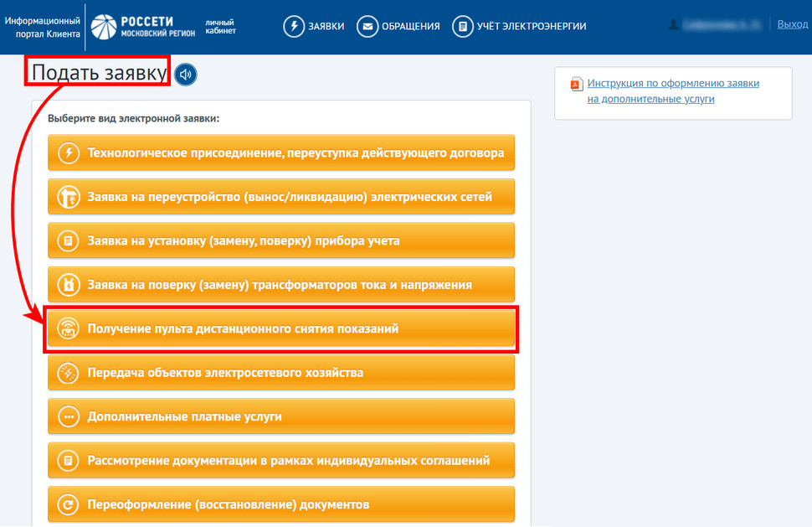Click the crane icon on переустройство row

(x=69, y=197)
